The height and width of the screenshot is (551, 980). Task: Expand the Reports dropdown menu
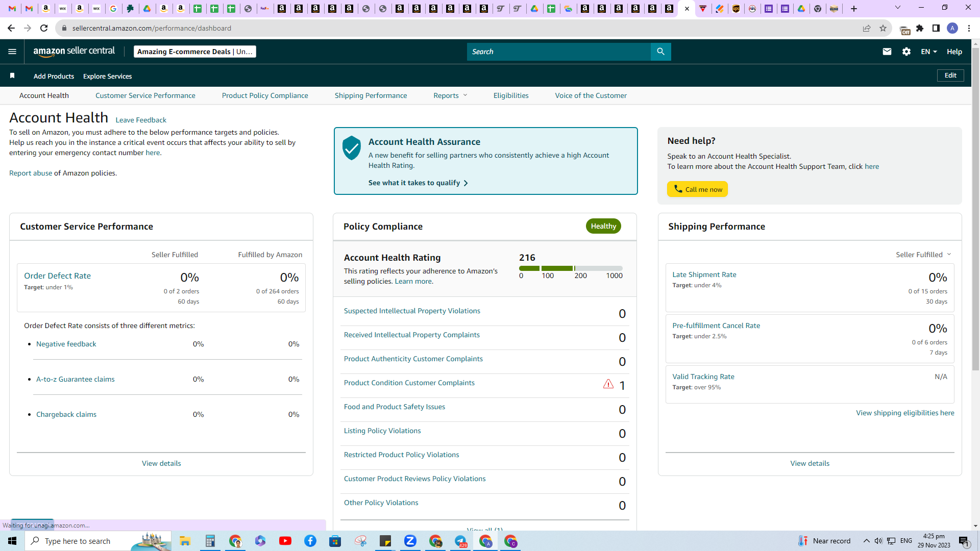pos(450,95)
